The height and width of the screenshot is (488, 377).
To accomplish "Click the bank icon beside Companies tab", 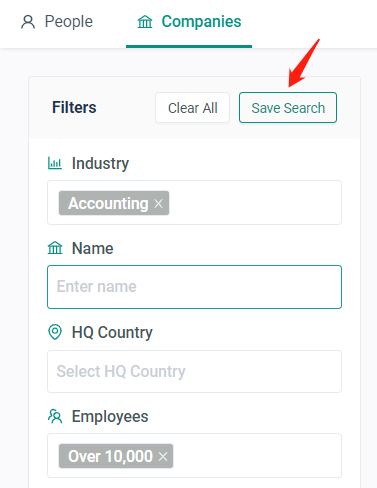I will 145,22.
